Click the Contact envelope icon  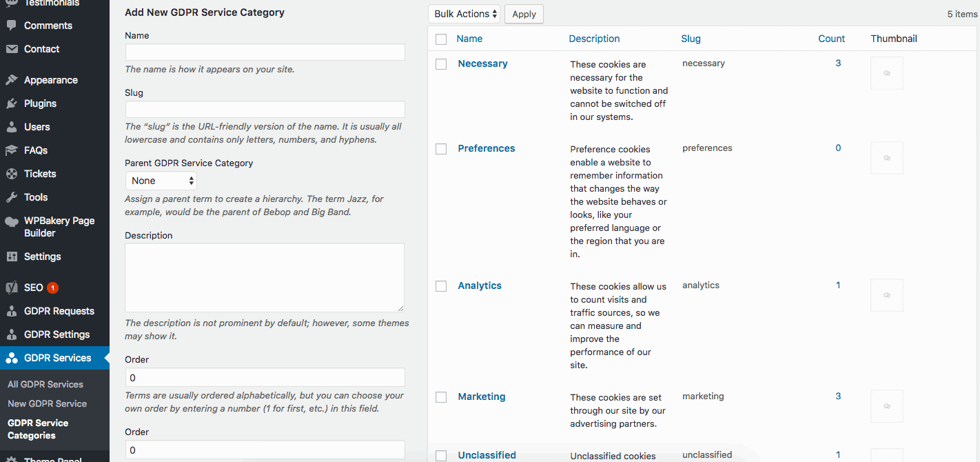coord(12,49)
